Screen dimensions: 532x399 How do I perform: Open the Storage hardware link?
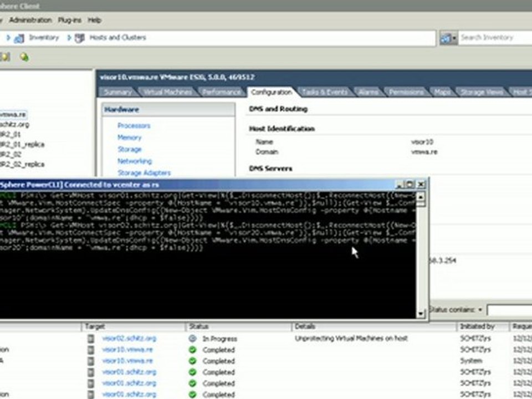coord(129,149)
